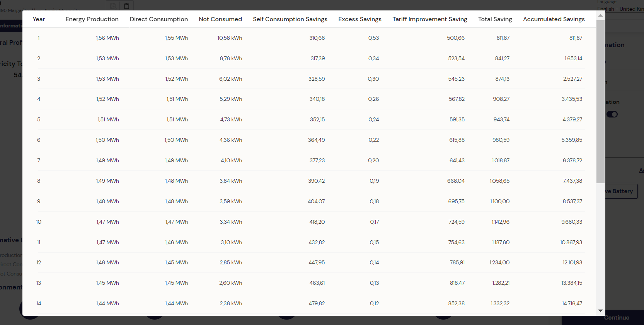
Task: Click the Year column header
Action: (x=39, y=19)
